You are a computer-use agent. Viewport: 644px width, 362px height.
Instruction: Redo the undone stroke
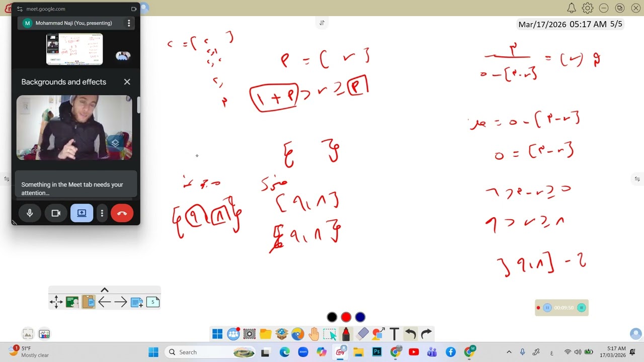coord(427,334)
